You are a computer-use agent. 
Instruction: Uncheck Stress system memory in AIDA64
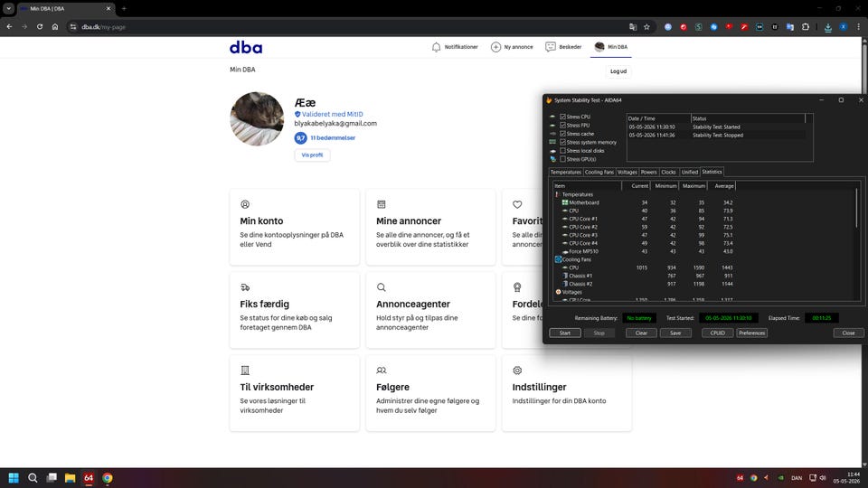tap(562, 142)
